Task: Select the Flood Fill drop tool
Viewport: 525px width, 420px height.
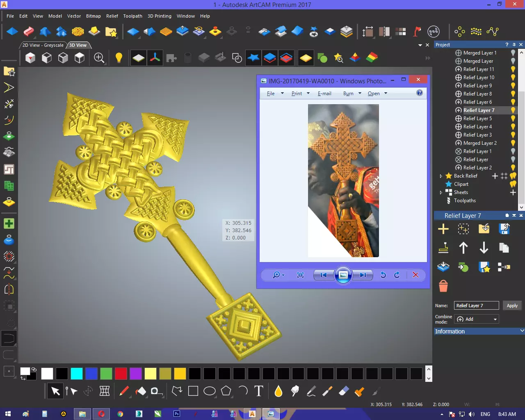Action: point(278,391)
